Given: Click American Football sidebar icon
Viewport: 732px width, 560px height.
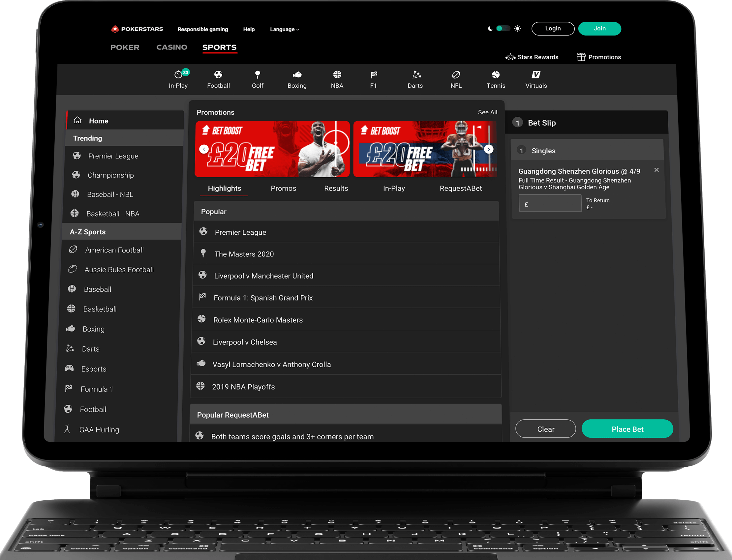Looking at the screenshot, I should pyautogui.click(x=73, y=250).
